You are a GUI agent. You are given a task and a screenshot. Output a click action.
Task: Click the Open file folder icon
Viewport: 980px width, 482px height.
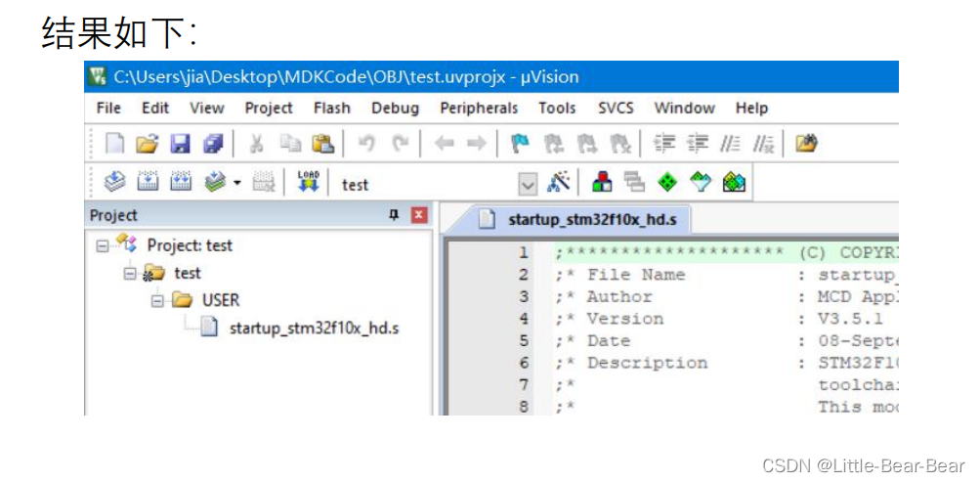pyautogui.click(x=147, y=145)
